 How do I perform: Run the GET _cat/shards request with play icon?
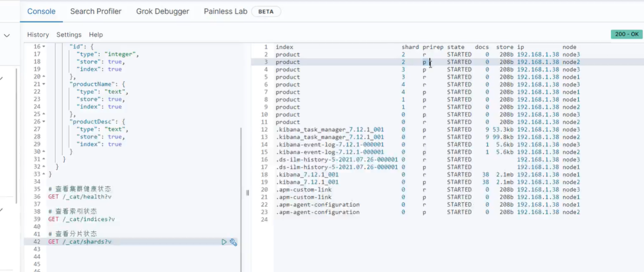pos(224,242)
